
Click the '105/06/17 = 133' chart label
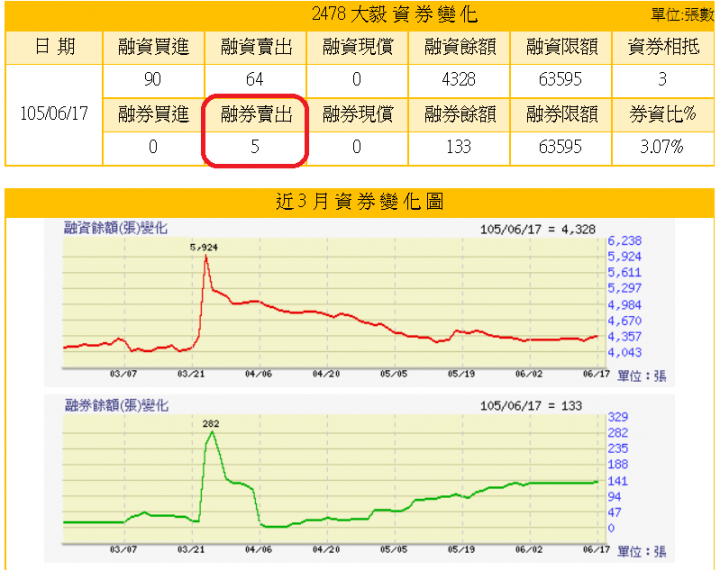[x=531, y=406]
